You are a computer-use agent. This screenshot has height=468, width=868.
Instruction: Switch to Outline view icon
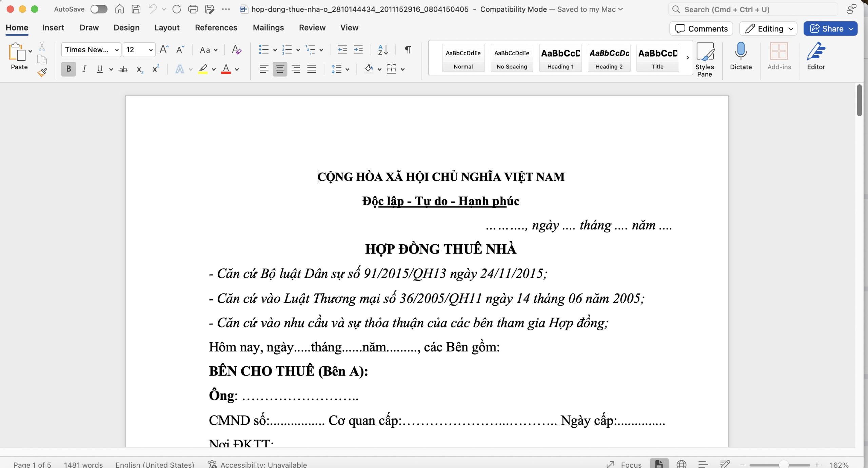point(703,464)
